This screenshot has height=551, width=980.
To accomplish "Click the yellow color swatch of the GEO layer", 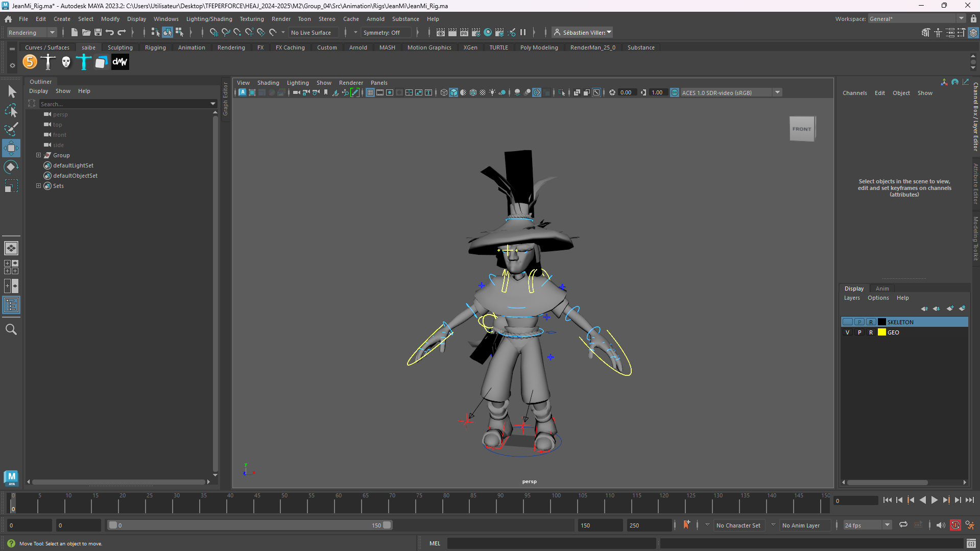I will (881, 332).
